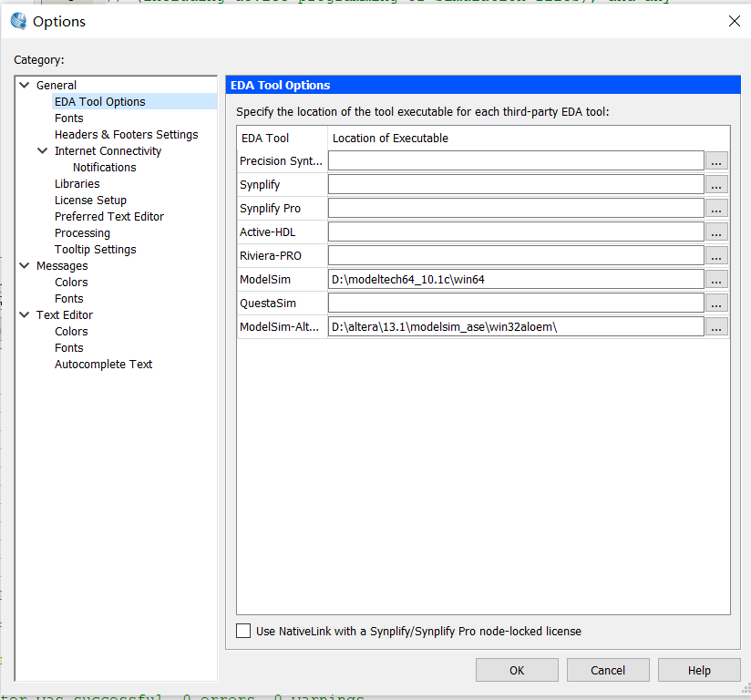Select Preferred Text Editor category
Viewport: 751px width, 700px height.
(x=109, y=217)
